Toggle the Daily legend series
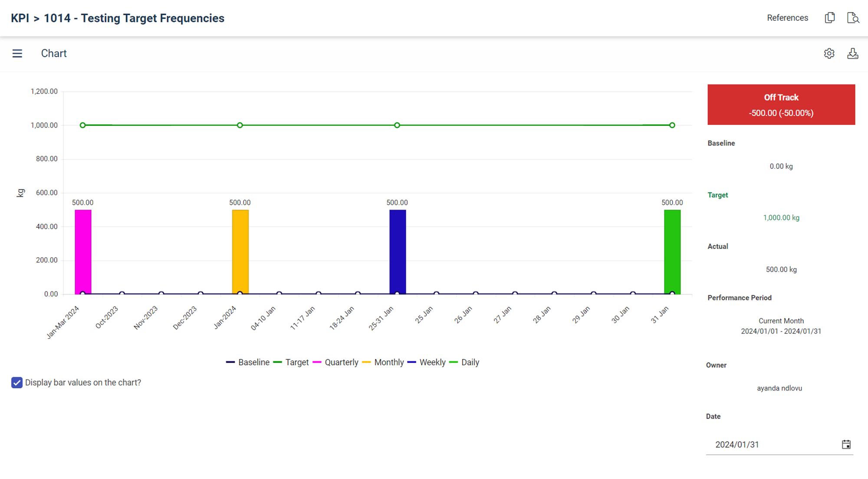Image resolution: width=868 pixels, height=479 pixels. pyautogui.click(x=470, y=362)
